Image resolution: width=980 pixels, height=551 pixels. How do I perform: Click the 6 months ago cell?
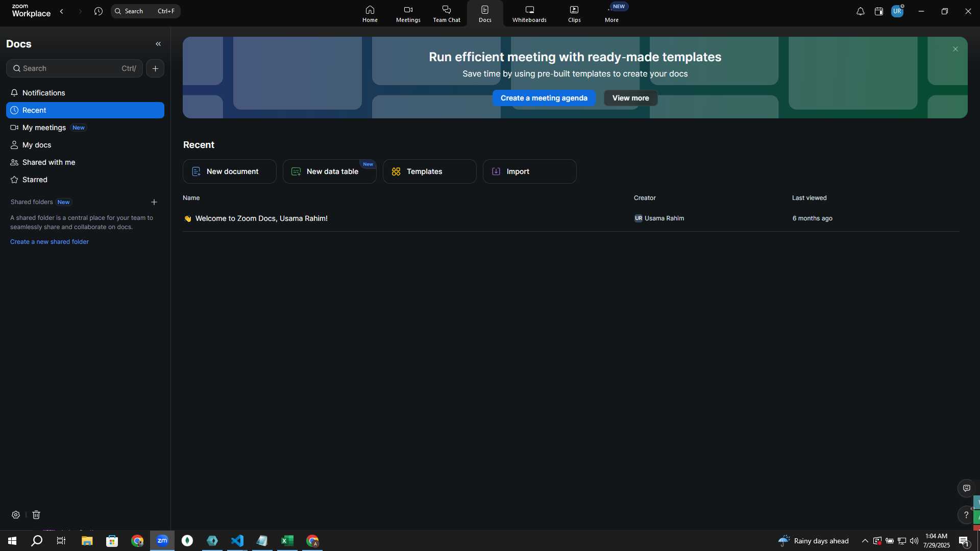[813, 218]
